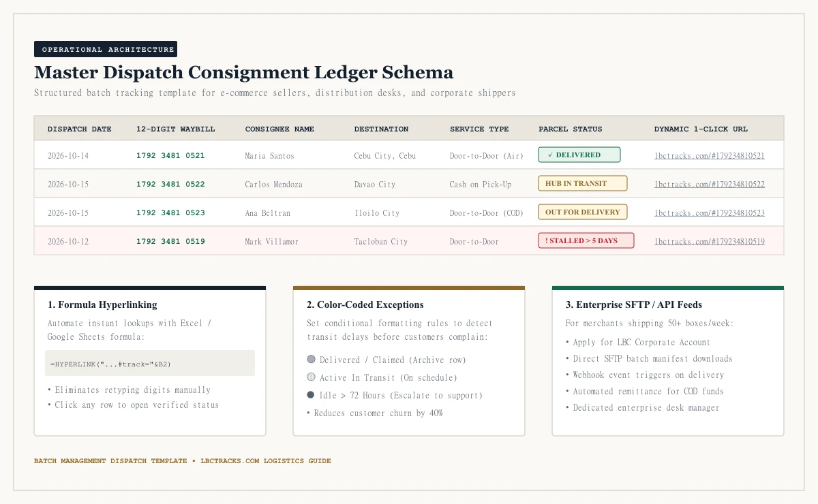Click the Apply for LBC Corporate Account bullet
Image resolution: width=818 pixels, height=504 pixels.
pyautogui.click(x=638, y=343)
